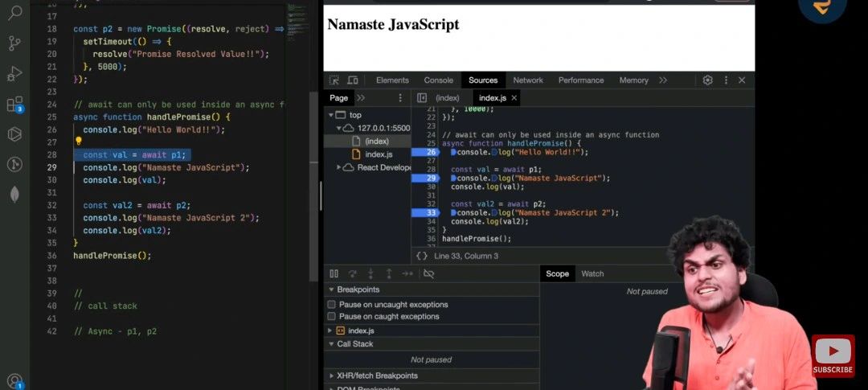Expand React Developer Tools tree node
Viewport: 868px width, 390px height.
pyautogui.click(x=339, y=167)
